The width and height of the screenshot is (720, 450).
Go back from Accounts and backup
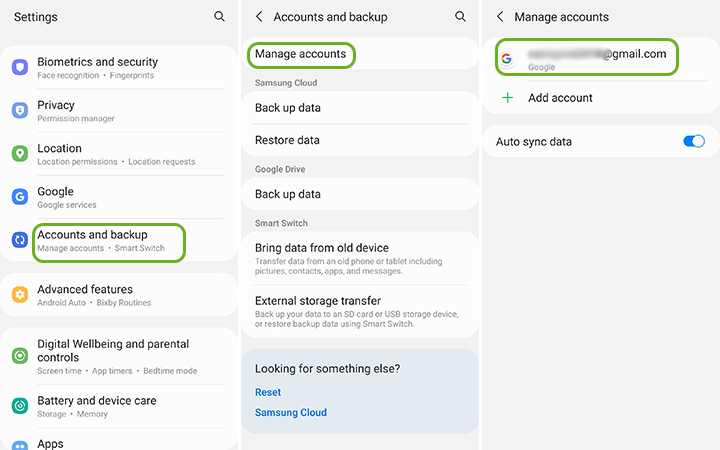pos(260,17)
